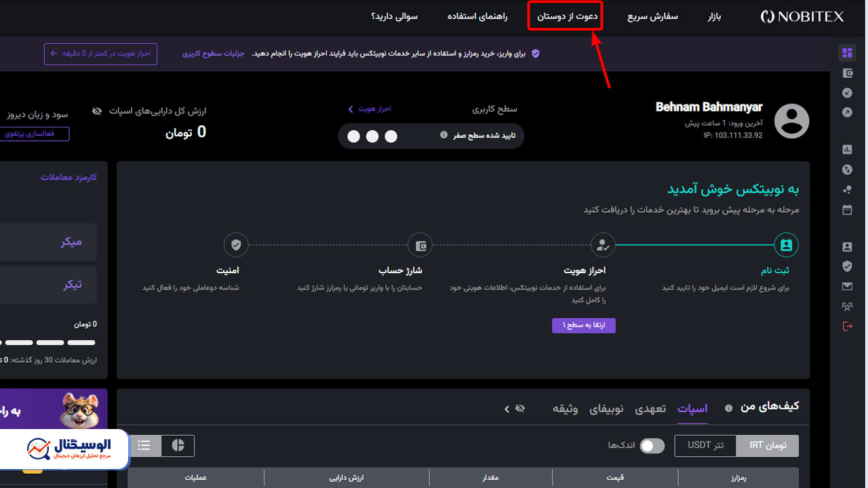
Task: Click the NOBITEX logo
Action: (x=802, y=17)
